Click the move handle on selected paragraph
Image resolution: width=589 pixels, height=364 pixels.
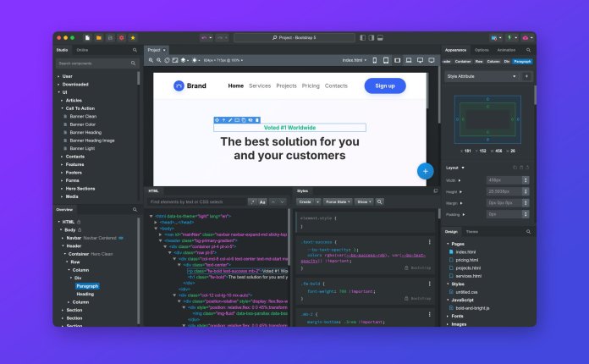[x=217, y=120]
